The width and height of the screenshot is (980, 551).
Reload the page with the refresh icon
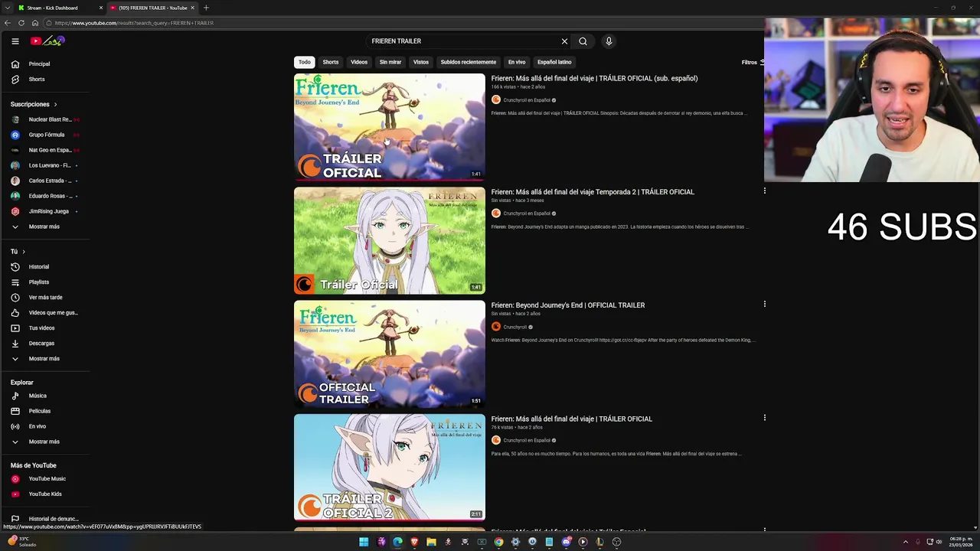(x=21, y=23)
